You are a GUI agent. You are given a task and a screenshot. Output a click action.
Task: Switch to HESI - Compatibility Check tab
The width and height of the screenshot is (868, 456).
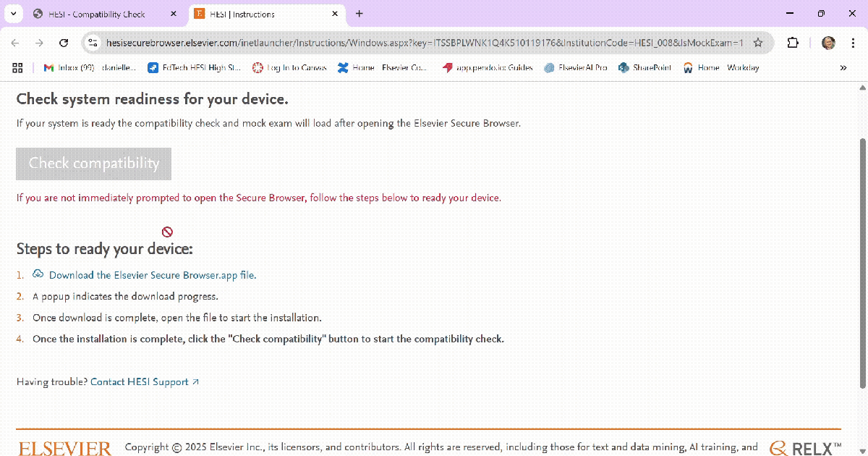tap(96, 14)
